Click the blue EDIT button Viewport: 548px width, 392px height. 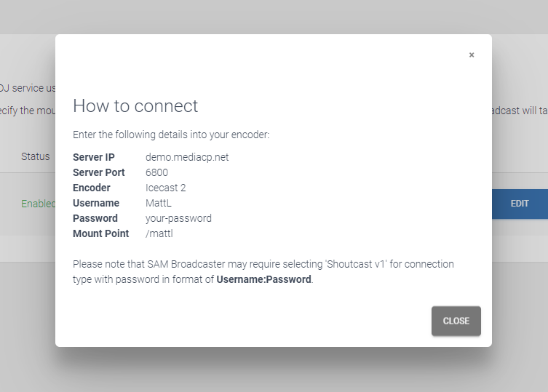click(520, 204)
